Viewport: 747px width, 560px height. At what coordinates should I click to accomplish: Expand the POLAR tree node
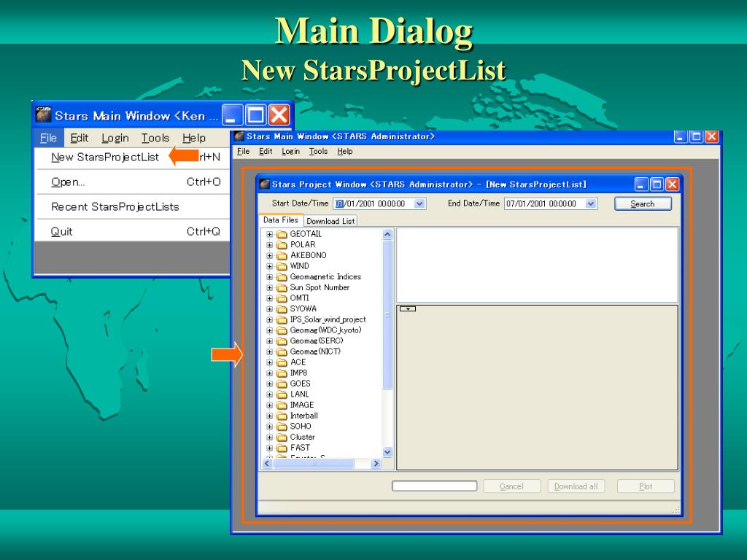pyautogui.click(x=269, y=245)
